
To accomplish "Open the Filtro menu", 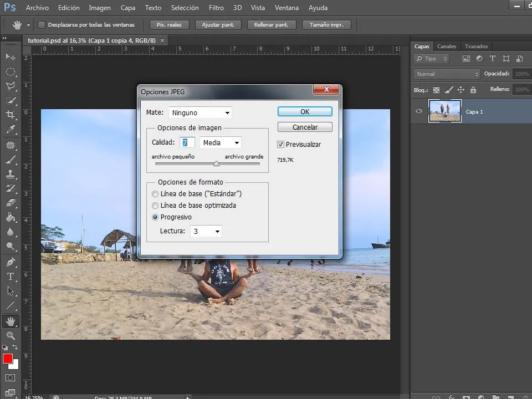I will click(216, 7).
